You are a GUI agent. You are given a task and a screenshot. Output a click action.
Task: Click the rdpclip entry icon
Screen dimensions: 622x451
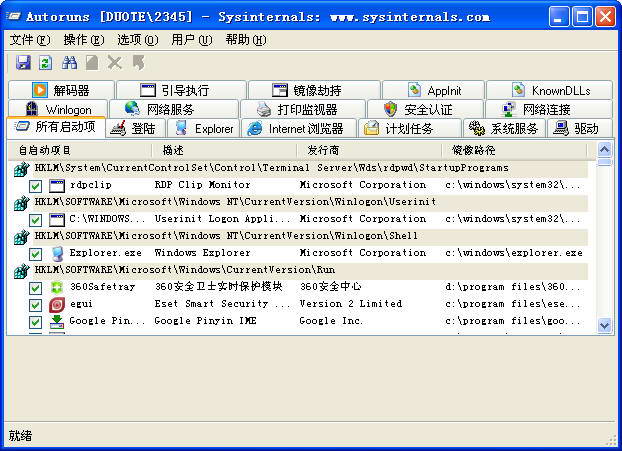coord(57,186)
